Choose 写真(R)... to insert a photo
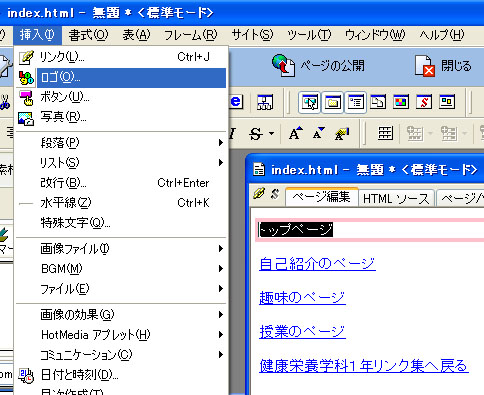484x395 pixels. coord(121,117)
